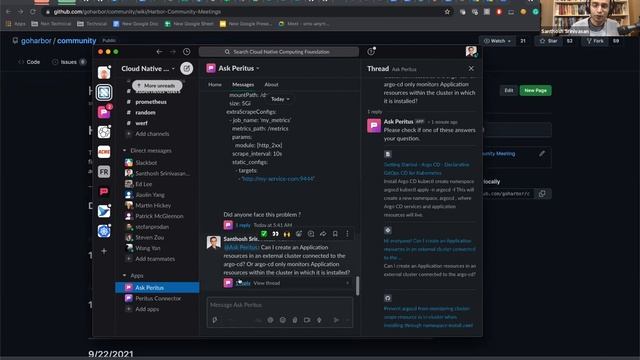
Task: Click the video clip icon in composer
Action: coord(307,320)
